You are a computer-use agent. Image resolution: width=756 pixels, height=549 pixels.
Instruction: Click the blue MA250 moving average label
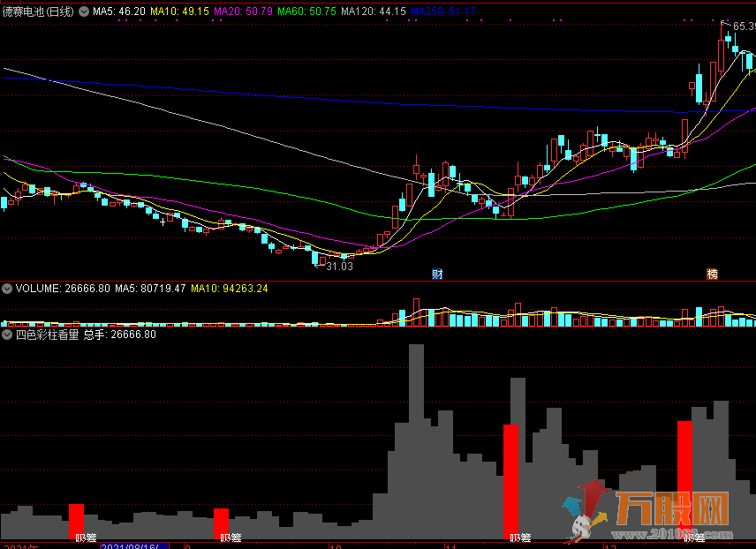coord(443,11)
